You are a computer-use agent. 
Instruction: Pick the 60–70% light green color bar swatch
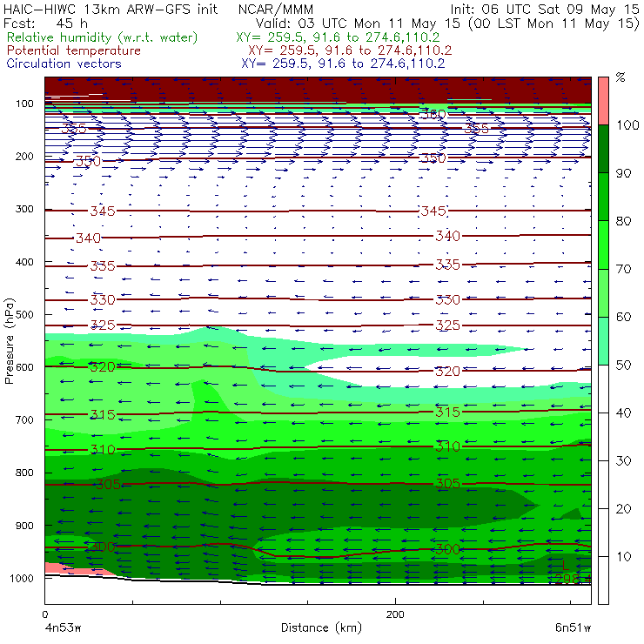(x=603, y=292)
